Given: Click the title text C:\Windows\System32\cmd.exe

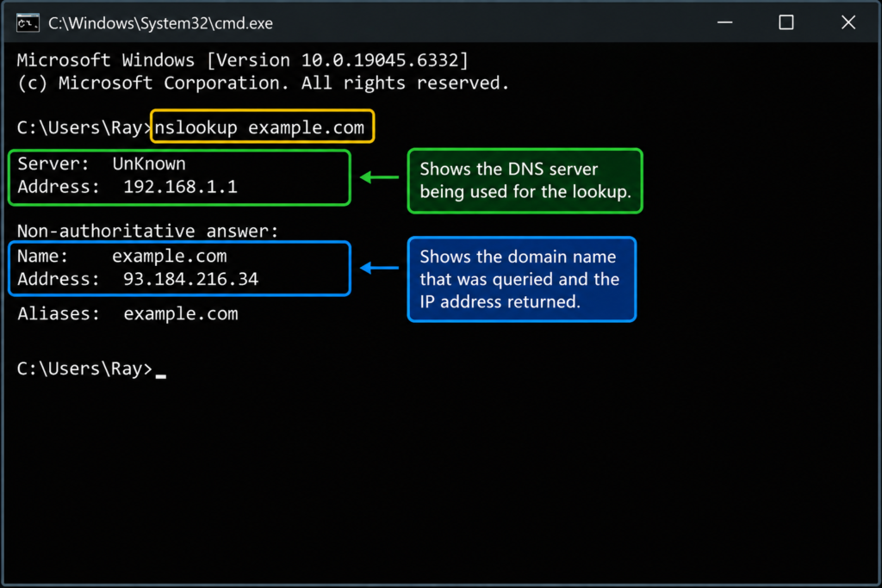Looking at the screenshot, I should (160, 23).
